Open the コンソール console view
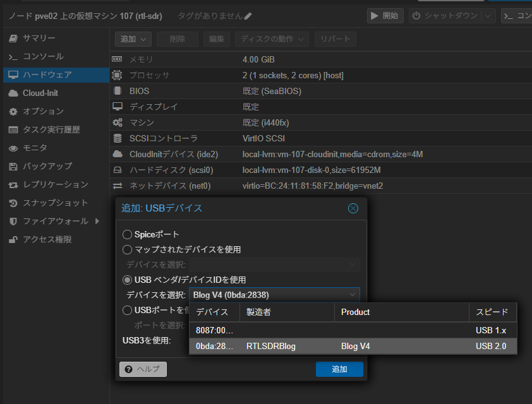This screenshot has width=532, height=404. tap(43, 57)
